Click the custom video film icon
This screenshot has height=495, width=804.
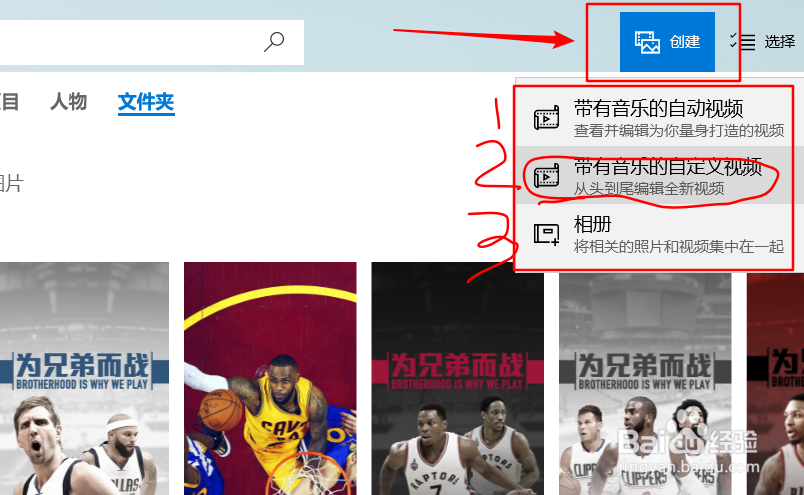click(x=547, y=176)
